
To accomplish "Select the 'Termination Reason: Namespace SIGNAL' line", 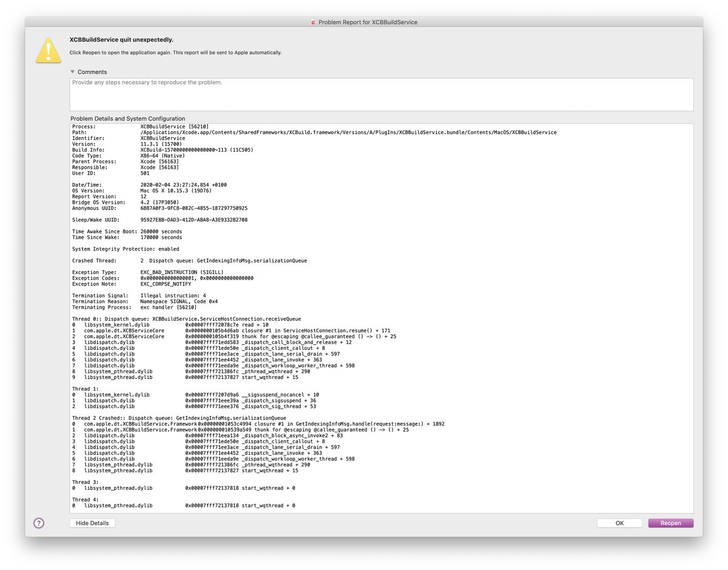I will click(145, 301).
